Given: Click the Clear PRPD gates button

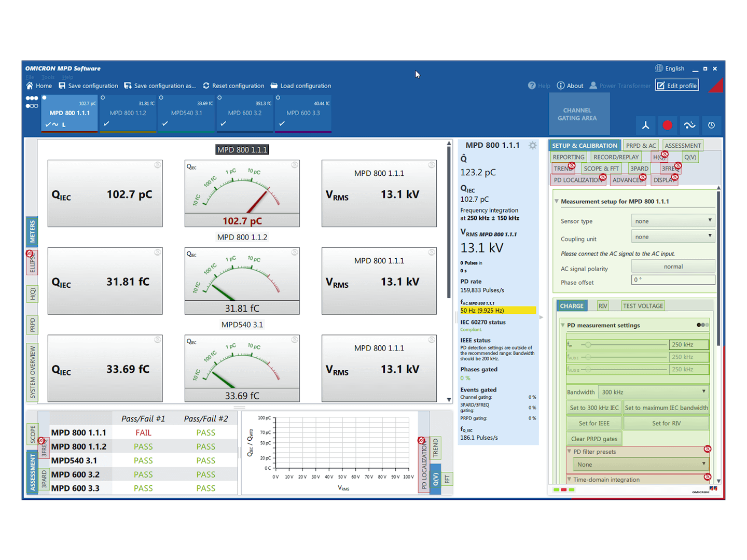Looking at the screenshot, I should pos(593,438).
